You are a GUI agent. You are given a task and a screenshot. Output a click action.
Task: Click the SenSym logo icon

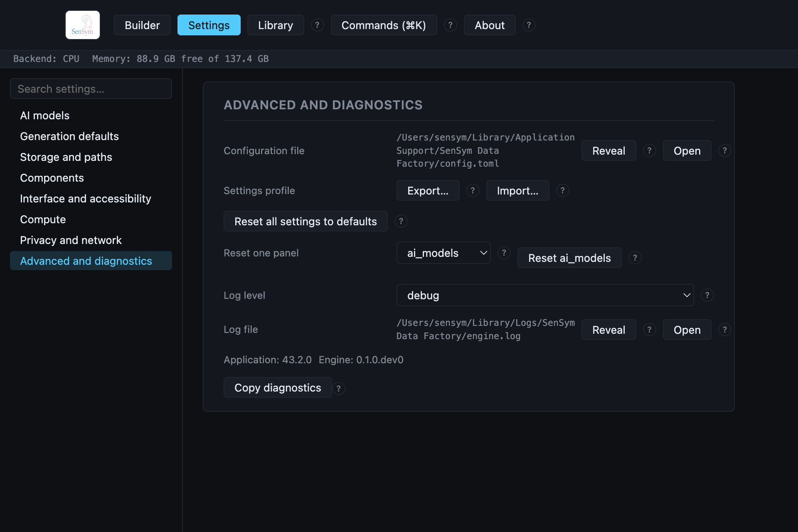click(x=83, y=25)
